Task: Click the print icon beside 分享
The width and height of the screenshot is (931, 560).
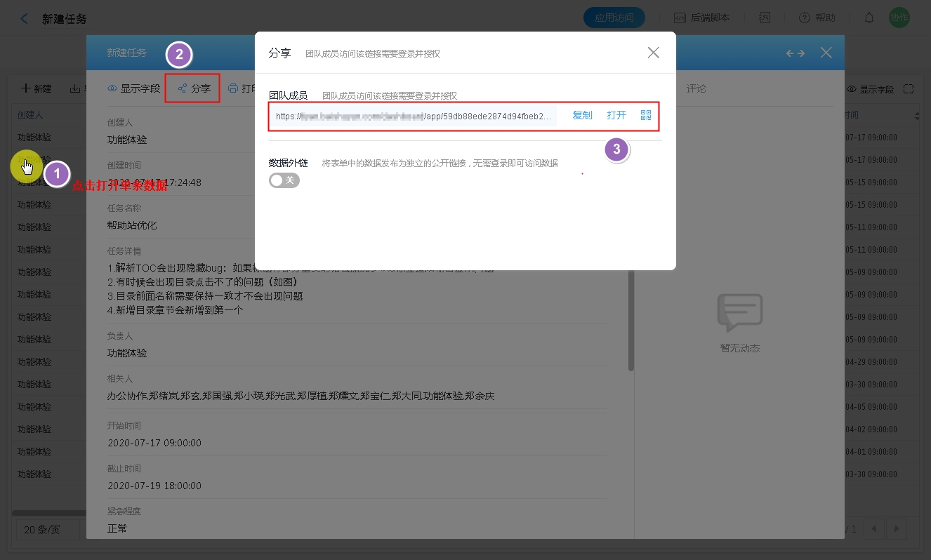Action: (233, 88)
